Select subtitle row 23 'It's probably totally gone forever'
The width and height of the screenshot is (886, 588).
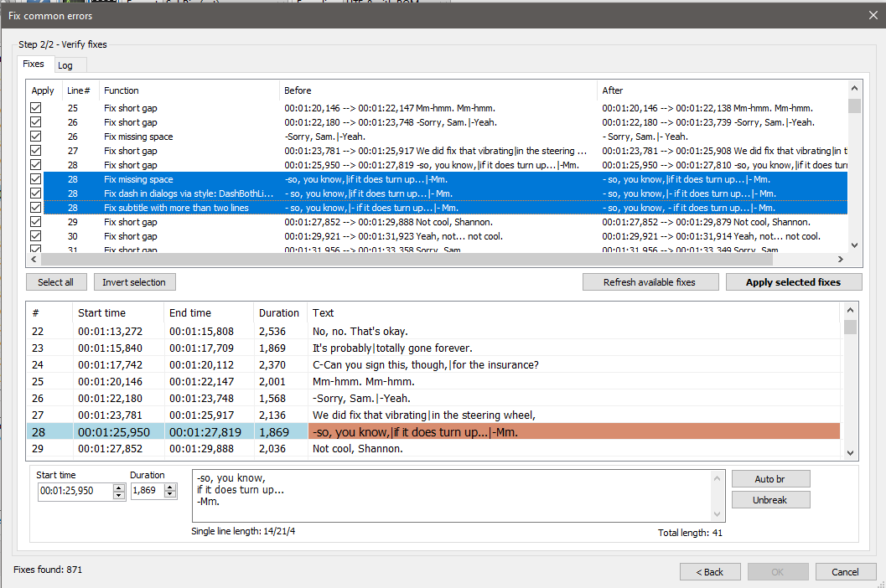(433, 348)
